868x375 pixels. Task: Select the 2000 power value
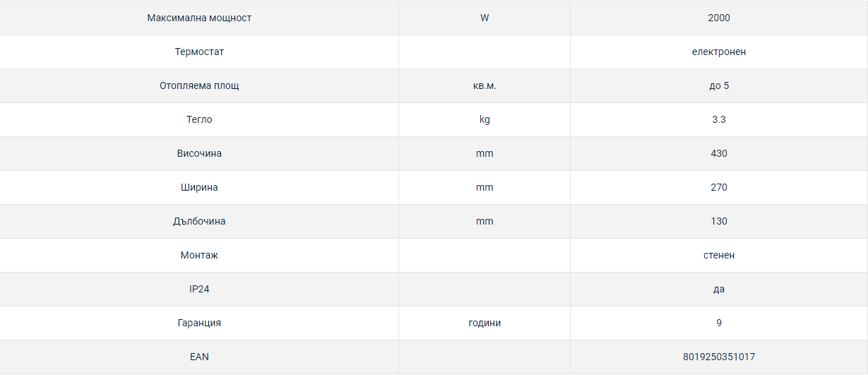click(718, 18)
